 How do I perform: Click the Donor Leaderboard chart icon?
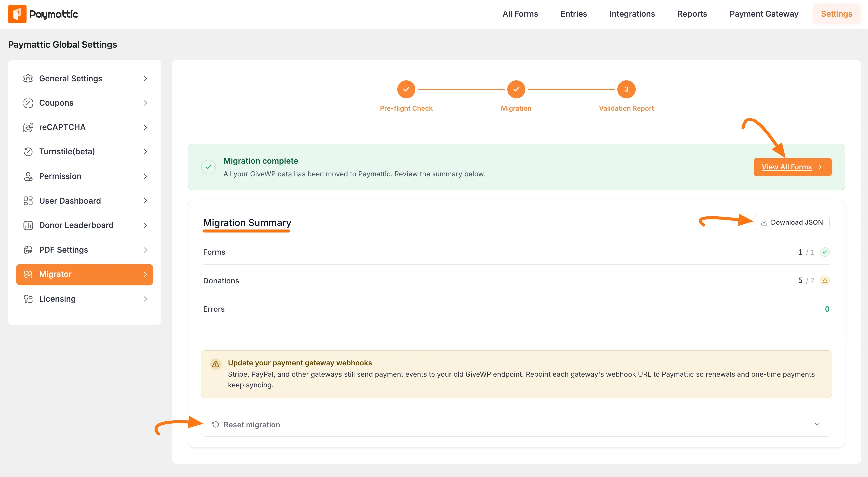(x=28, y=225)
